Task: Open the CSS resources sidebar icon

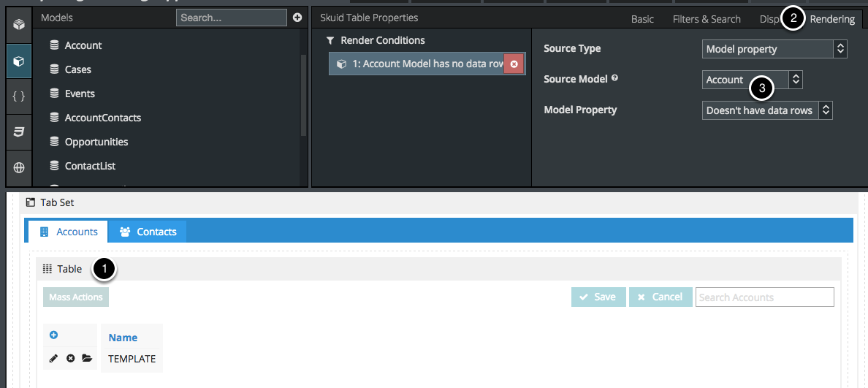Action: 18,132
